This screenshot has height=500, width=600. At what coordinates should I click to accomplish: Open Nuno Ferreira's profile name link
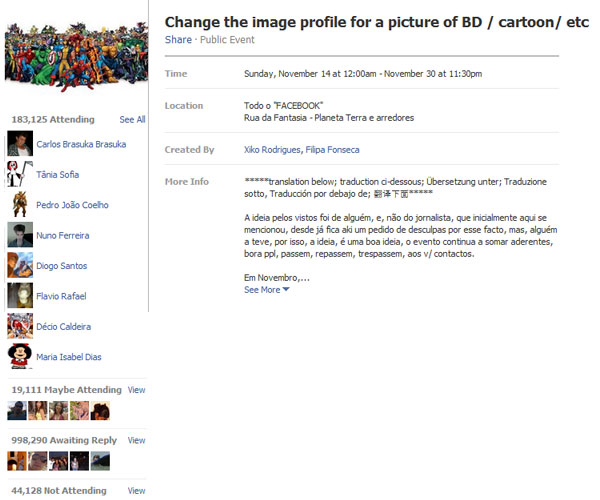pos(63,236)
